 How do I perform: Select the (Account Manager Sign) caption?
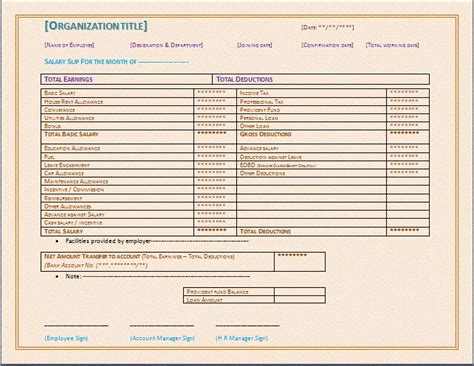point(162,338)
